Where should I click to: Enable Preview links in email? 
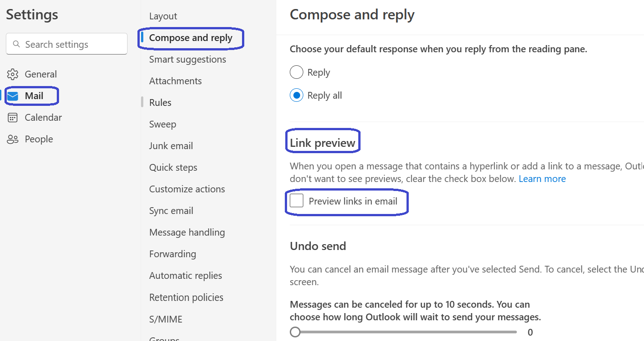(x=296, y=200)
